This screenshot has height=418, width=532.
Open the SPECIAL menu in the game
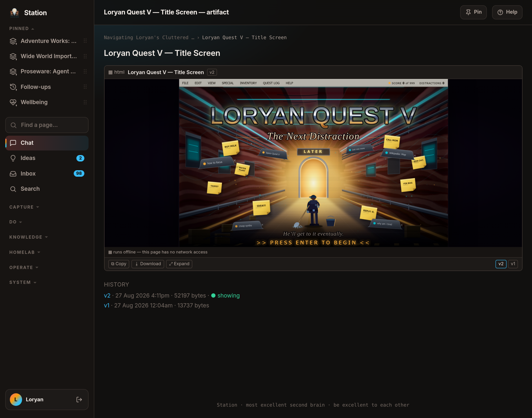click(228, 83)
